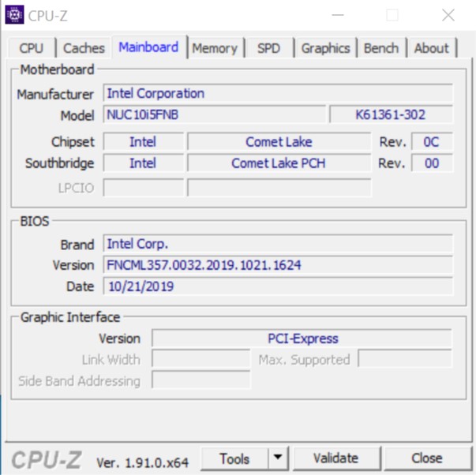Click the empty Link Width field
The width and height of the screenshot is (476, 475).
(201, 359)
